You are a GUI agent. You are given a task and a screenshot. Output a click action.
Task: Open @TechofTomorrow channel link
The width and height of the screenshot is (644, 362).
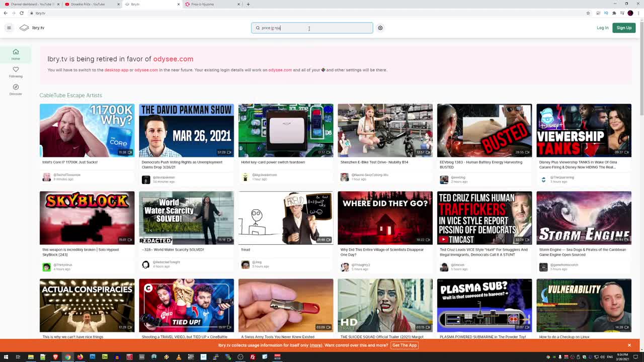(67, 175)
